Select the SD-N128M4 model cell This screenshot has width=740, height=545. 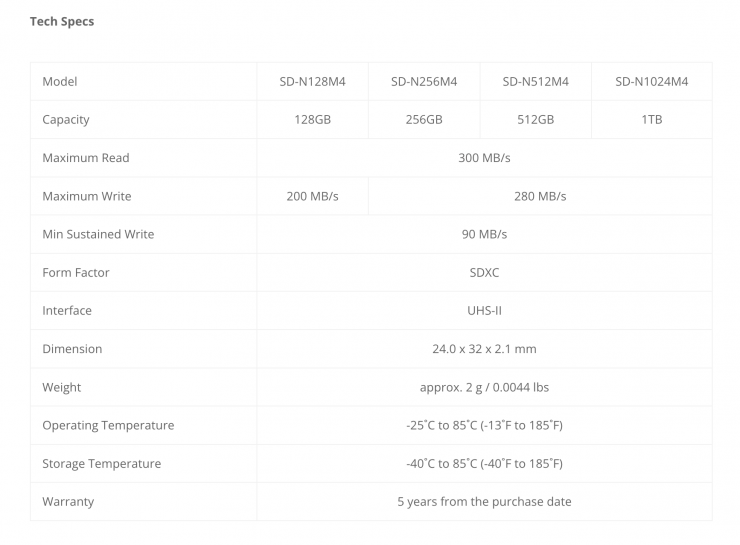312,82
